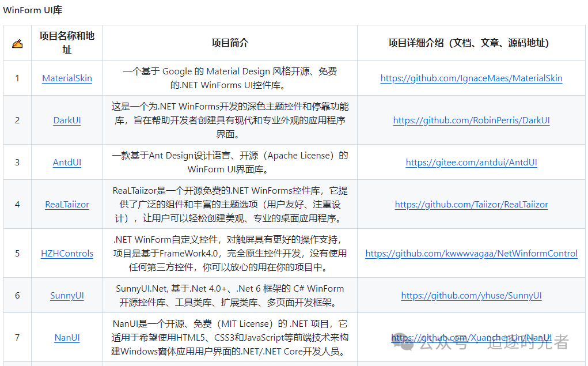This screenshot has height=366, width=588.
Task: Click the ReaLTaiizor description about 开源免费的控件库
Action: click(x=230, y=204)
